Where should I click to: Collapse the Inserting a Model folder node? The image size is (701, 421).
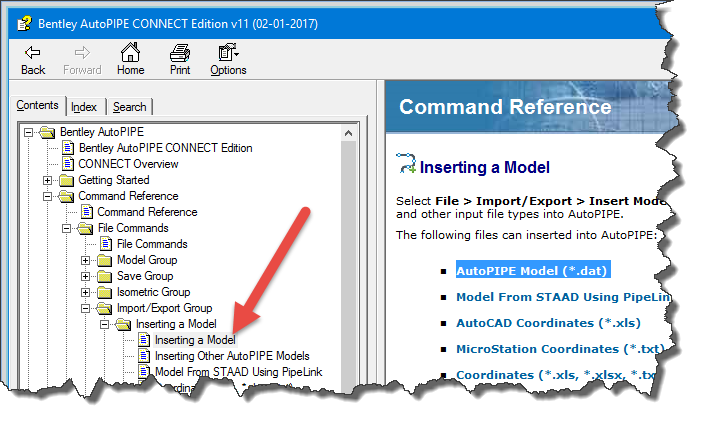tap(104, 324)
